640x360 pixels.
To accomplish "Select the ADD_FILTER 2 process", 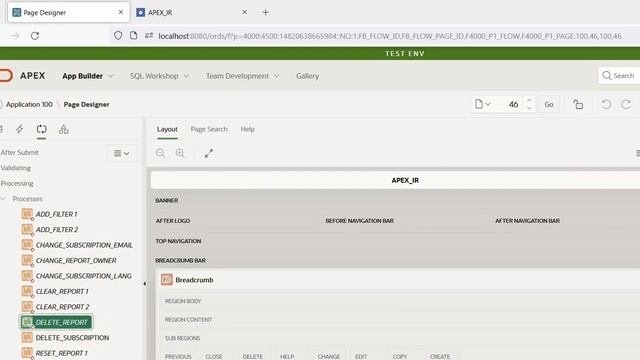I will [x=57, y=229].
